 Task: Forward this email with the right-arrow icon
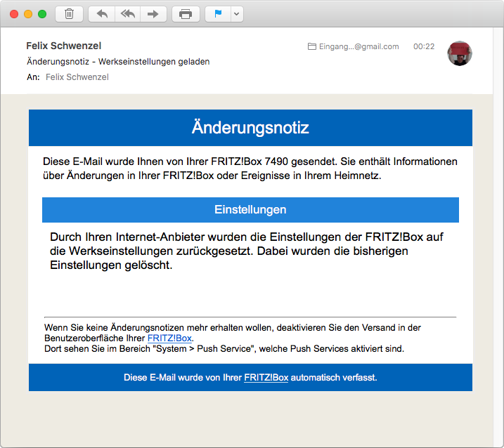(153, 14)
